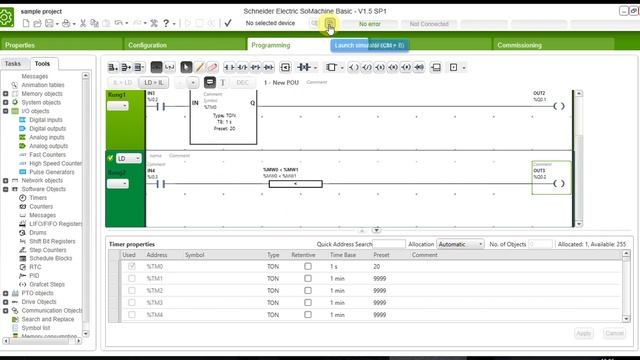Viewport: 640px width, 360px height.
Task: Select the Draw wire pencil tool
Action: (199, 67)
